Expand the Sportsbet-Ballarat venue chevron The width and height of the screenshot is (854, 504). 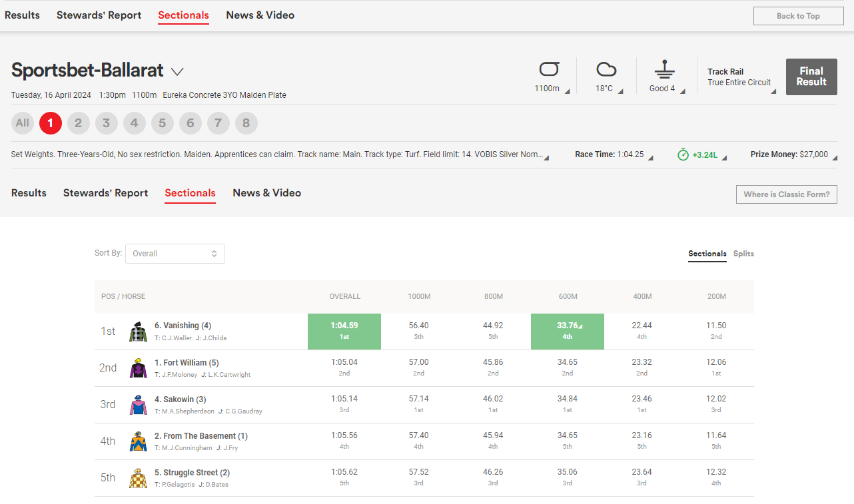pos(177,71)
